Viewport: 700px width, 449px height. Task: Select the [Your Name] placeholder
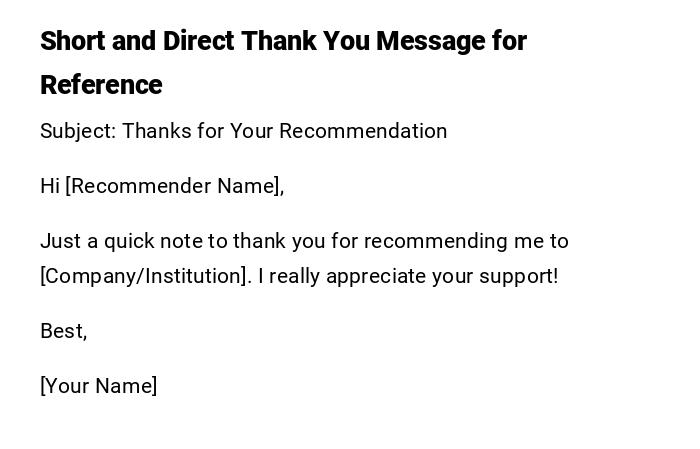click(98, 386)
